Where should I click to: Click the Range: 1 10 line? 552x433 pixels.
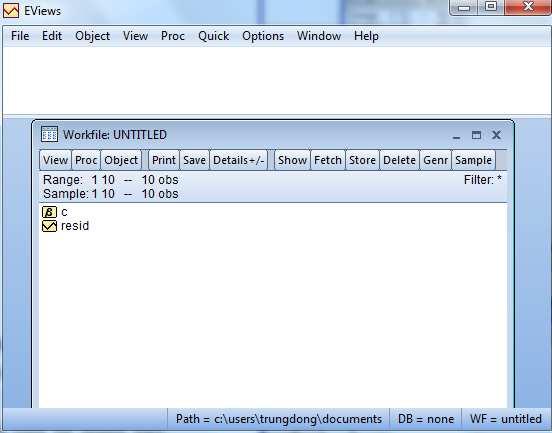click(x=111, y=180)
